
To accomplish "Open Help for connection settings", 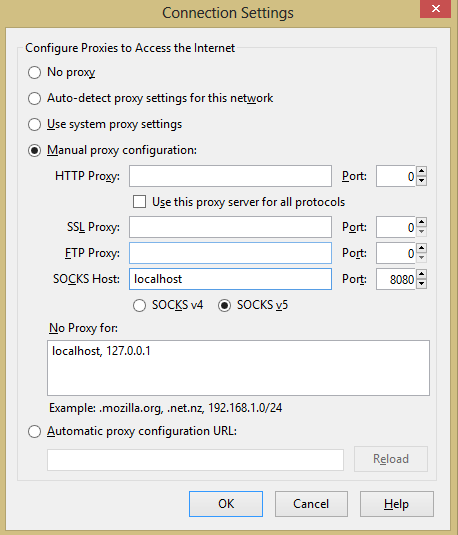I will 397,504.
